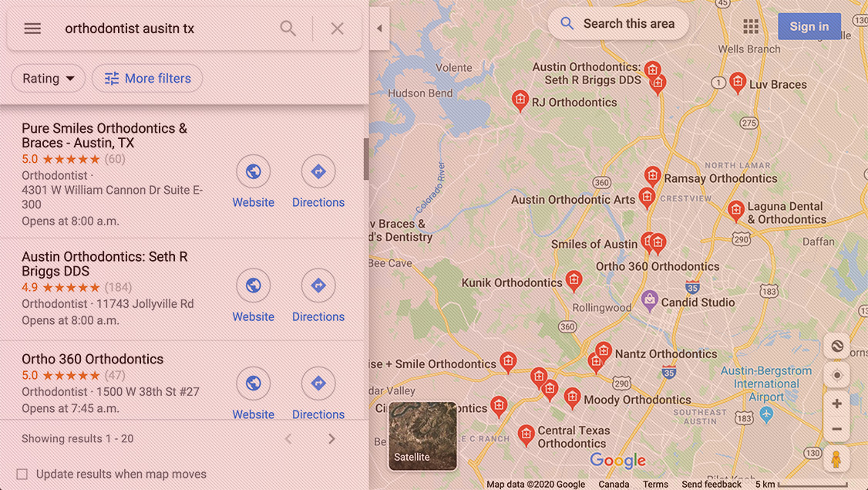868x490 pixels.
Task: Switch to Satellite view thumbnail
Action: (423, 436)
